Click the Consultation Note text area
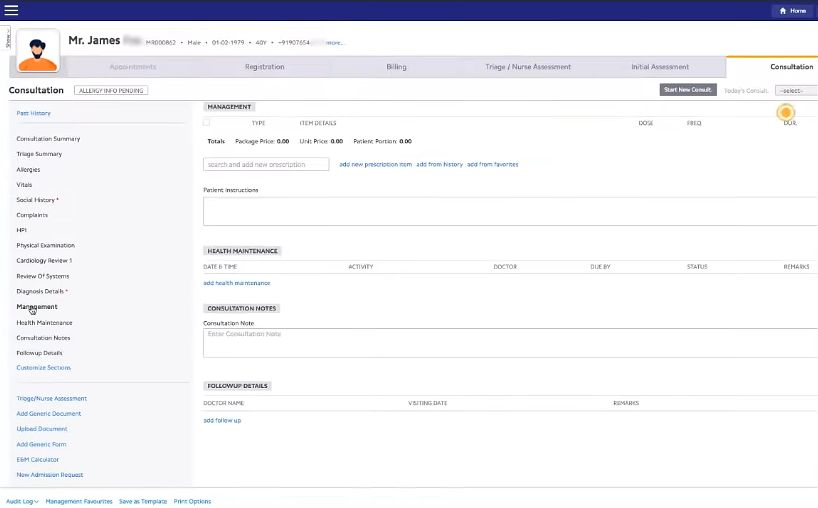 click(510, 343)
